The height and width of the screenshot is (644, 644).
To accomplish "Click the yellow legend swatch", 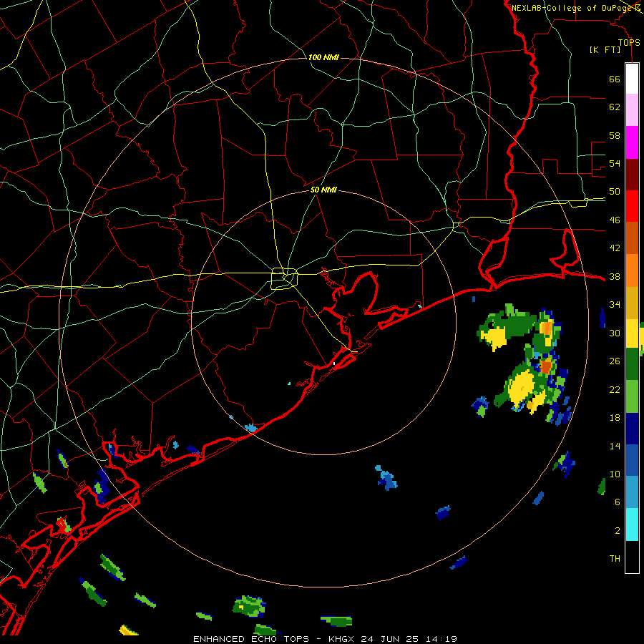I will tap(632, 333).
